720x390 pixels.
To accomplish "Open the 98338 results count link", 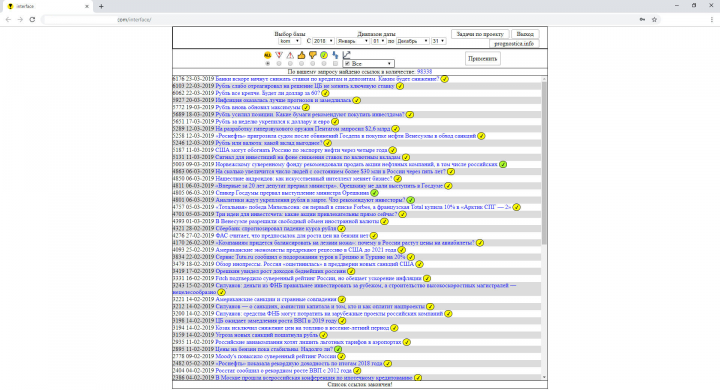I will pos(424,72).
